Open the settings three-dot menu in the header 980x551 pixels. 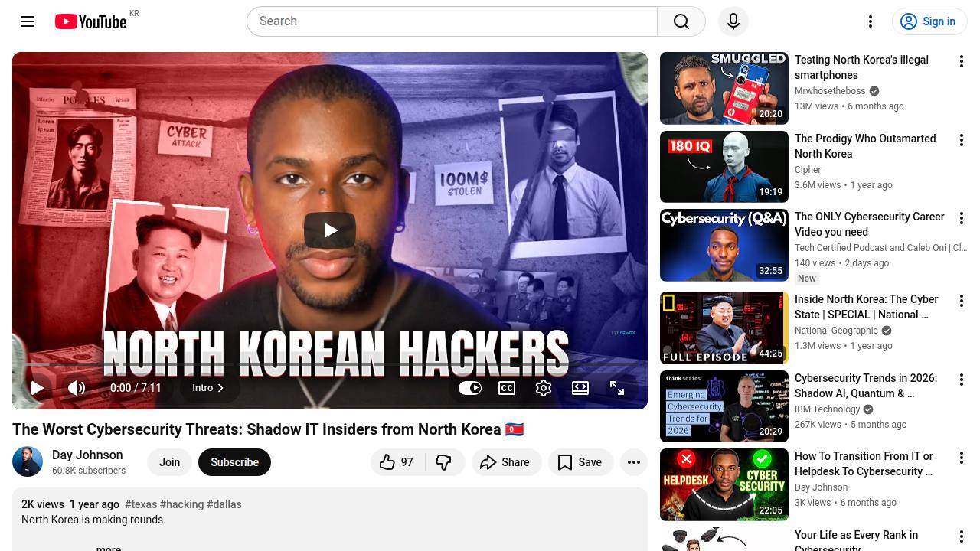871,21
